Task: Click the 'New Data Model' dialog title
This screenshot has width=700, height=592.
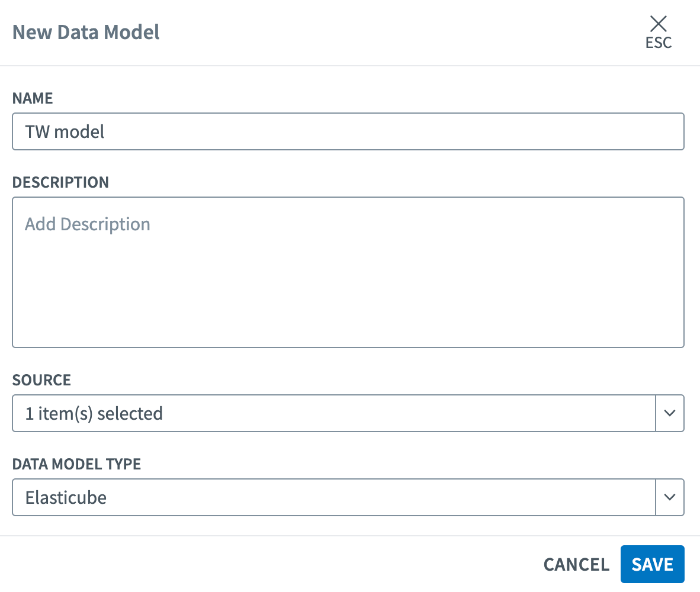Action: (x=86, y=32)
